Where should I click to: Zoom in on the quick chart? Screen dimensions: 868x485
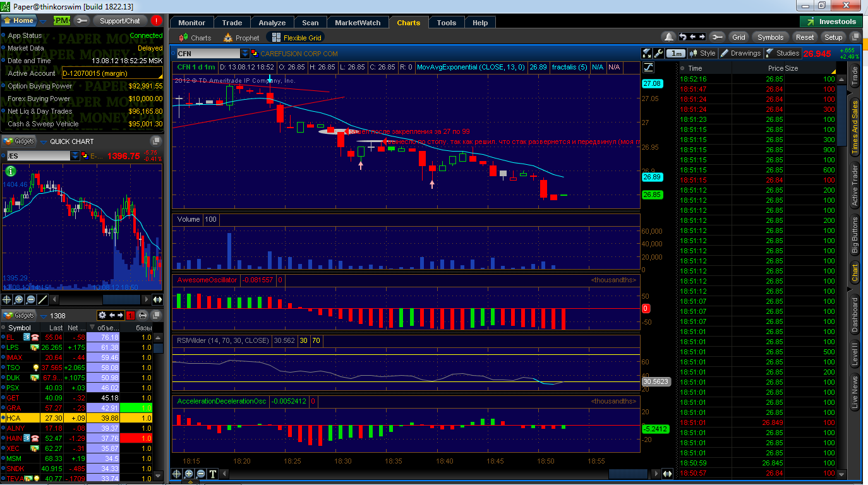pos(19,299)
